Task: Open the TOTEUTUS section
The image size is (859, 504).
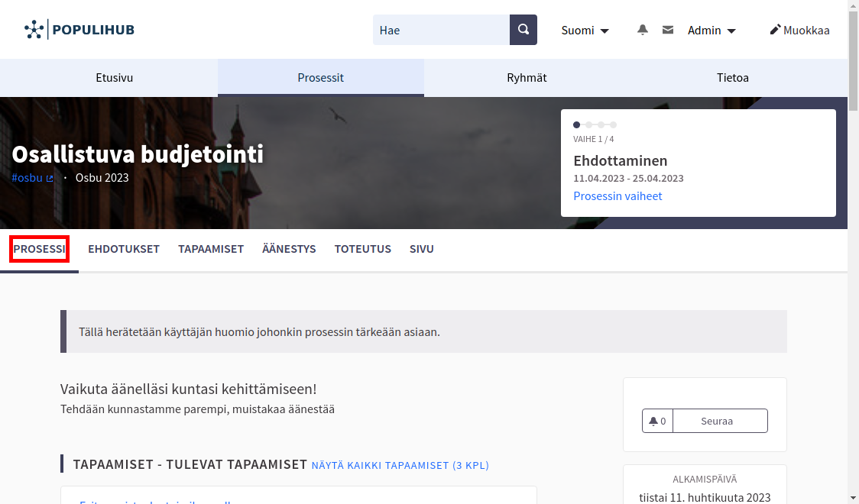Action: click(x=363, y=249)
